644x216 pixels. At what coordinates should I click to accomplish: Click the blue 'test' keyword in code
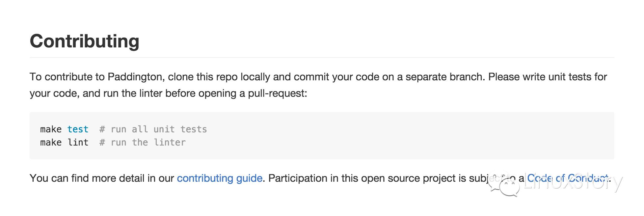pos(78,129)
